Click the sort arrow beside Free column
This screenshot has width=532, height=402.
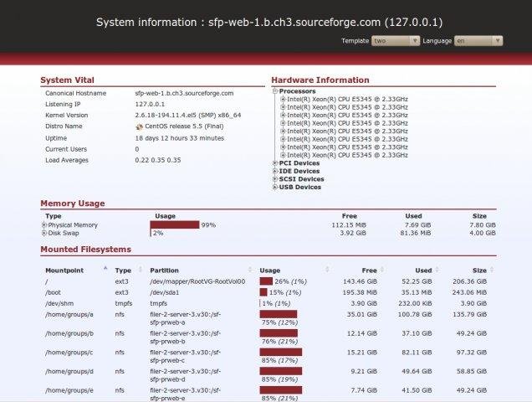[382, 270]
